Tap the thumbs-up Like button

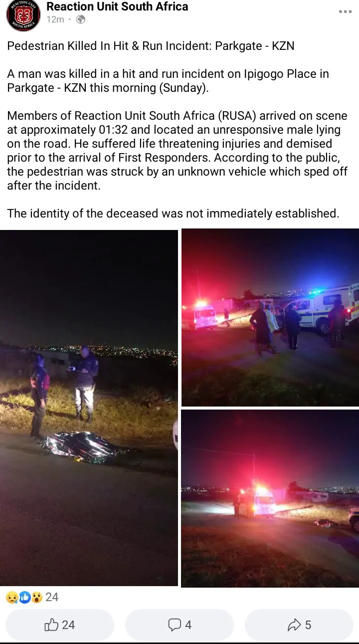[60, 625]
